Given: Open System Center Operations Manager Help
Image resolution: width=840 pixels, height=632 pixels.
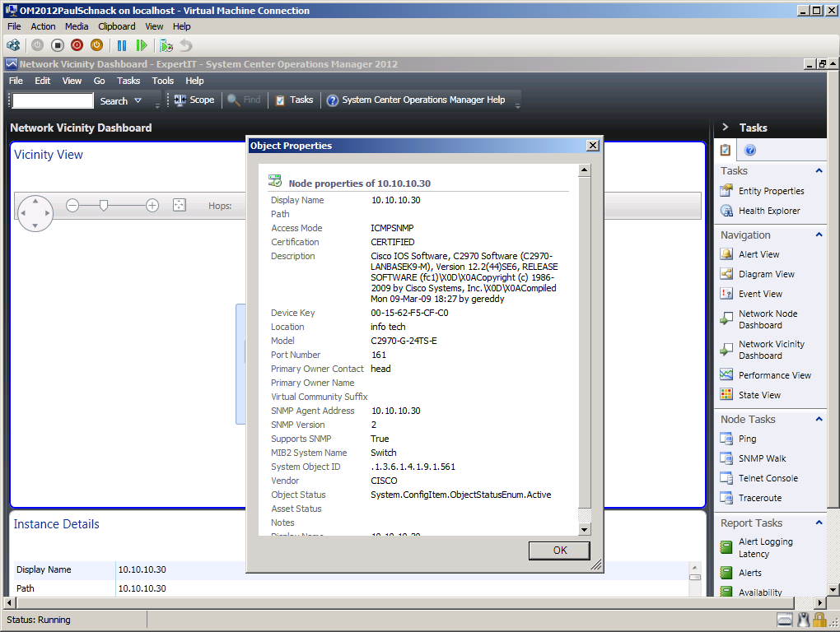Looking at the screenshot, I should pyautogui.click(x=416, y=100).
